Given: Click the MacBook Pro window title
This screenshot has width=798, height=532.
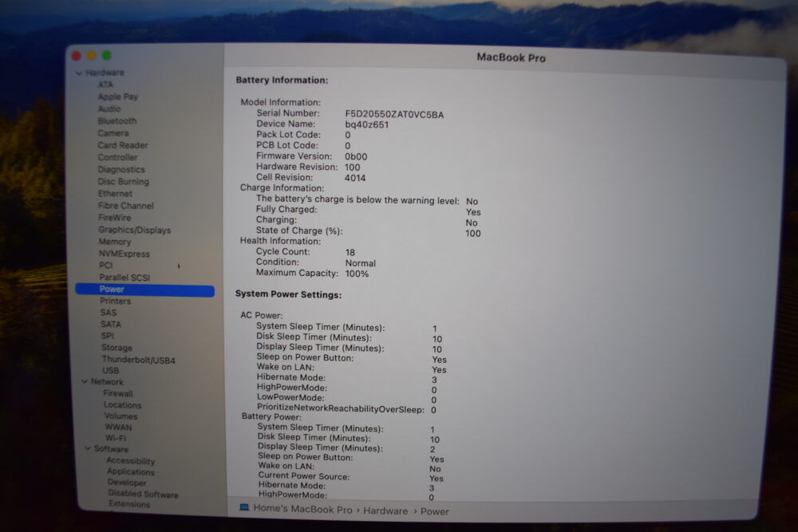Looking at the screenshot, I should click(511, 57).
